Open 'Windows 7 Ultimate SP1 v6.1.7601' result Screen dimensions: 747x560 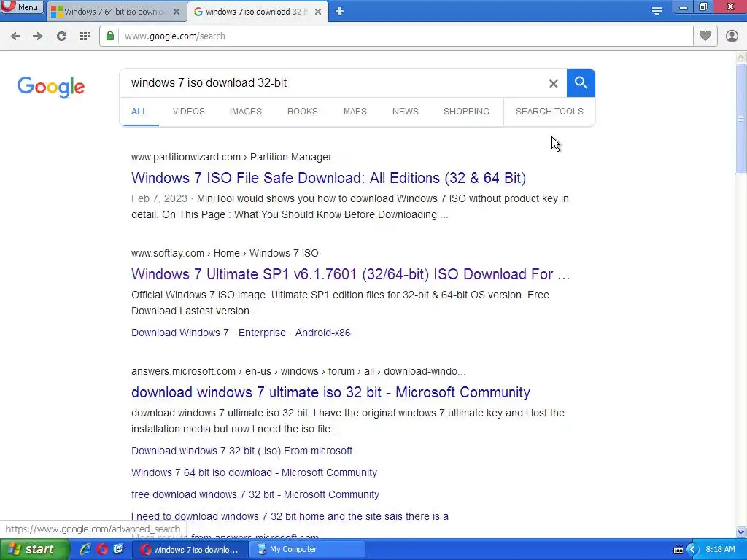click(351, 274)
